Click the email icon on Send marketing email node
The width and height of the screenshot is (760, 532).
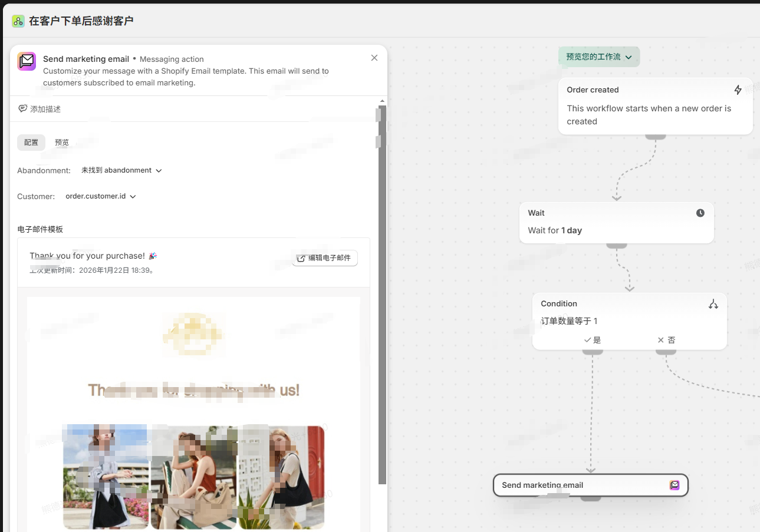[675, 485]
